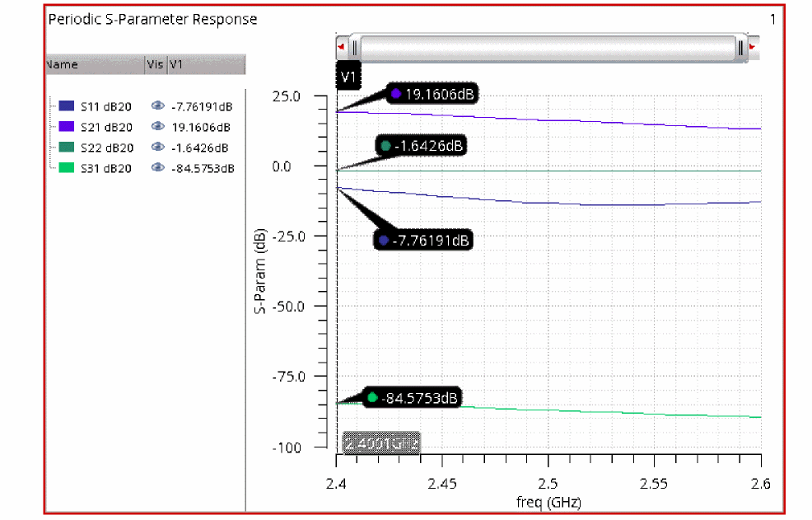Click the 2.4 tick label on x-axis

click(x=336, y=484)
